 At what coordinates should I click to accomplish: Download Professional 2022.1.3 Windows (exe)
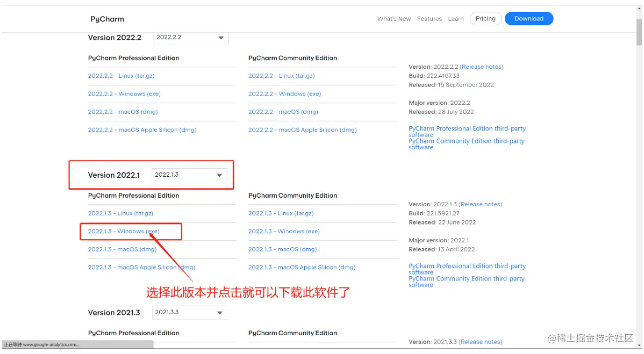pos(124,232)
